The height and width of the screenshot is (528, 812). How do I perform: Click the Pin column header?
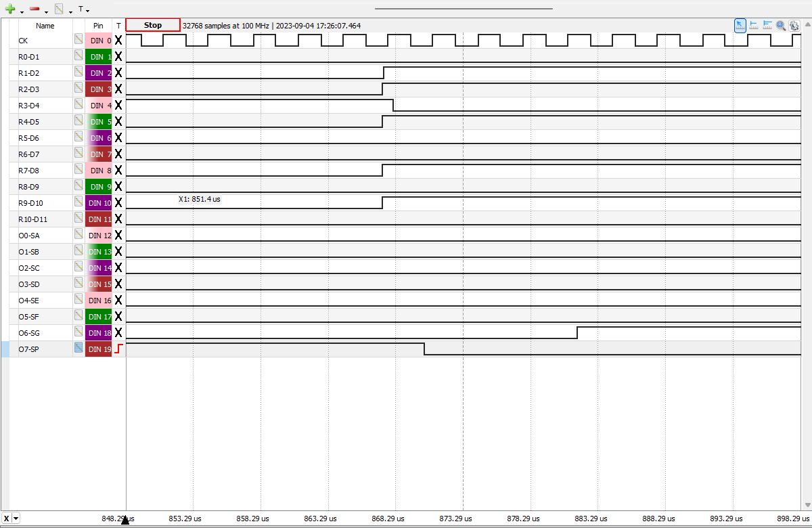(98, 26)
